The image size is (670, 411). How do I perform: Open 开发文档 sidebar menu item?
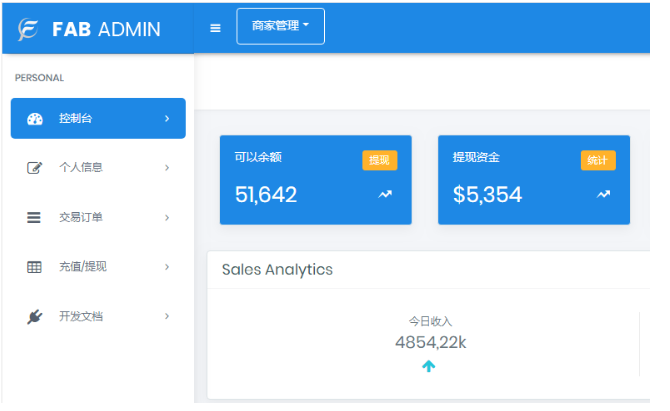80,316
